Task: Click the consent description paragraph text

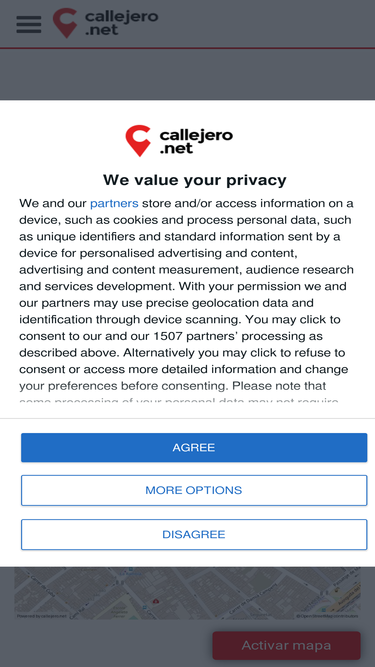Action: pos(187,294)
